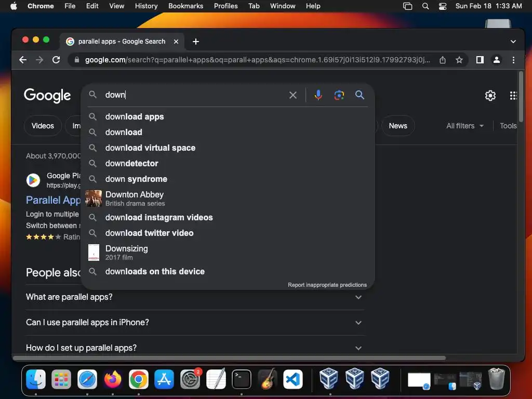Choose Downsizing 2017 film suggestion

tap(228, 252)
